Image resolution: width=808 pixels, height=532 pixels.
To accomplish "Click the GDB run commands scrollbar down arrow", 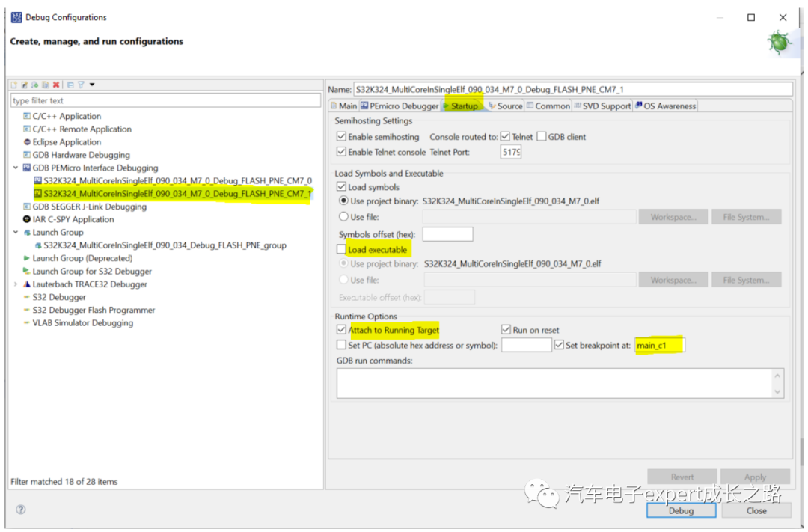I will point(777,392).
